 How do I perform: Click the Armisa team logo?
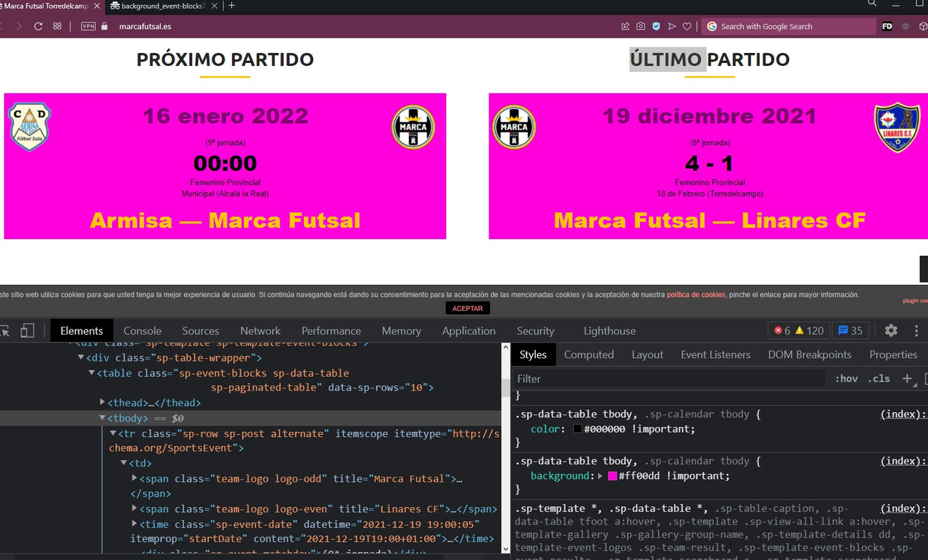pyautogui.click(x=29, y=127)
